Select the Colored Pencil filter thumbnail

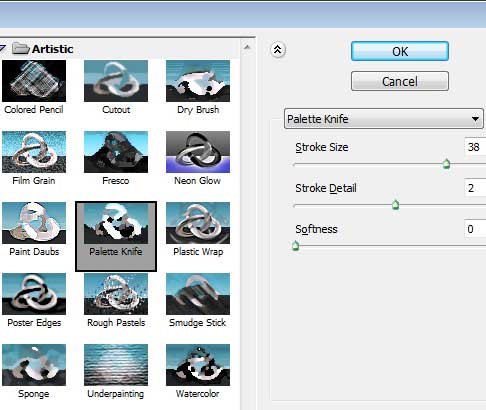tap(34, 81)
